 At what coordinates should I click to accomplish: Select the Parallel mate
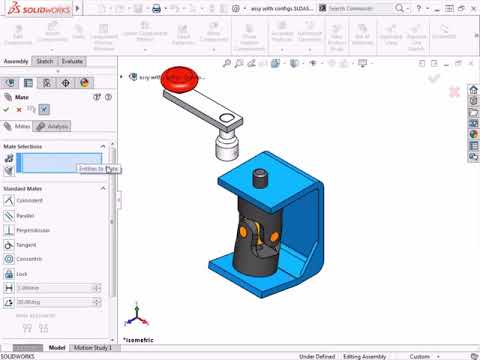click(19, 216)
